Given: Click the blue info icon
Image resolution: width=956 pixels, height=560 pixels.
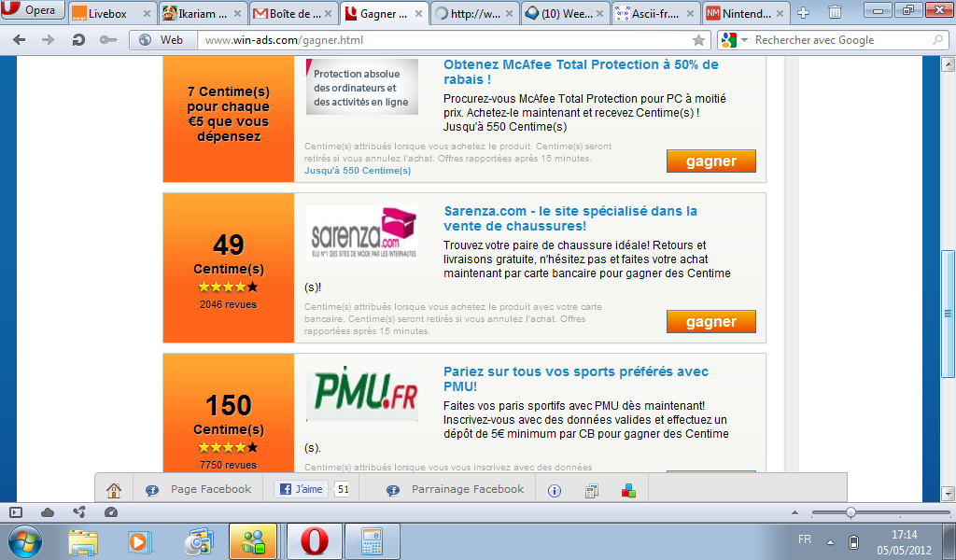Looking at the screenshot, I should click(x=555, y=490).
